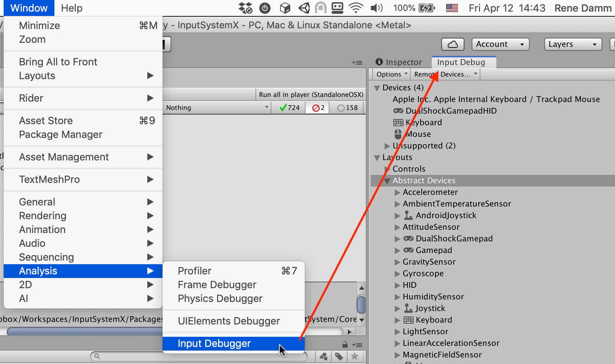Open the Help menu in menu bar
The image size is (615, 364).
click(x=71, y=8)
